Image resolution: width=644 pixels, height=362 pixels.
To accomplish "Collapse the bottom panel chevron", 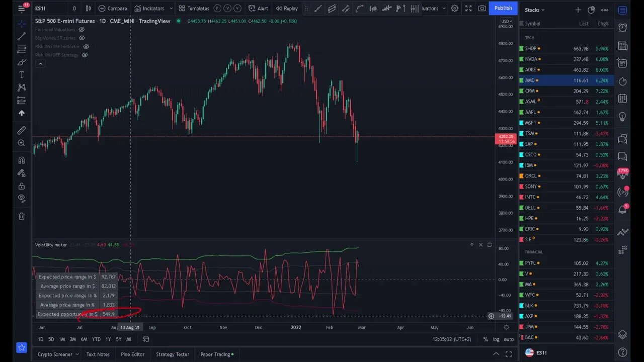I will point(496,354).
